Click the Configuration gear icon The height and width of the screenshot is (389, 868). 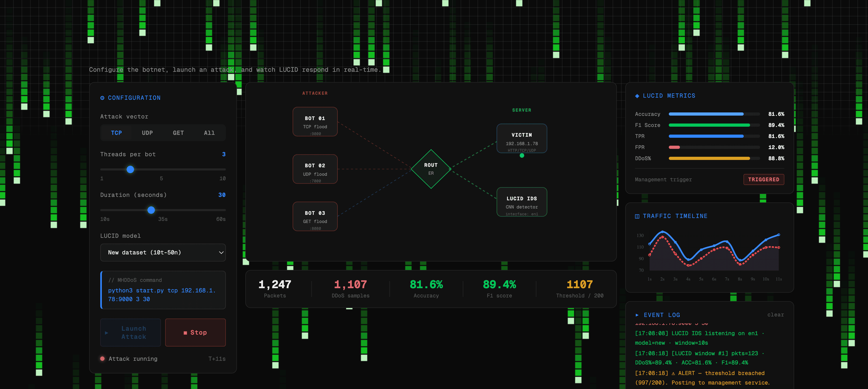[102, 98]
